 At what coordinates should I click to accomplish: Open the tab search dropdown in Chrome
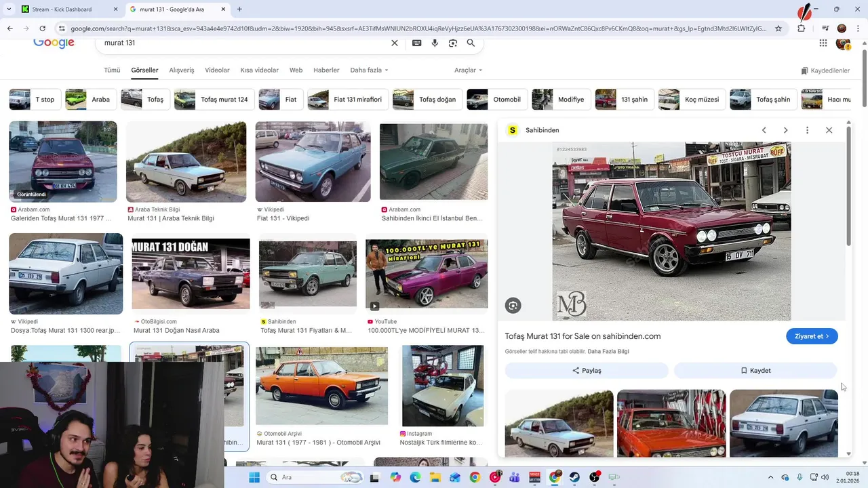tap(9, 9)
